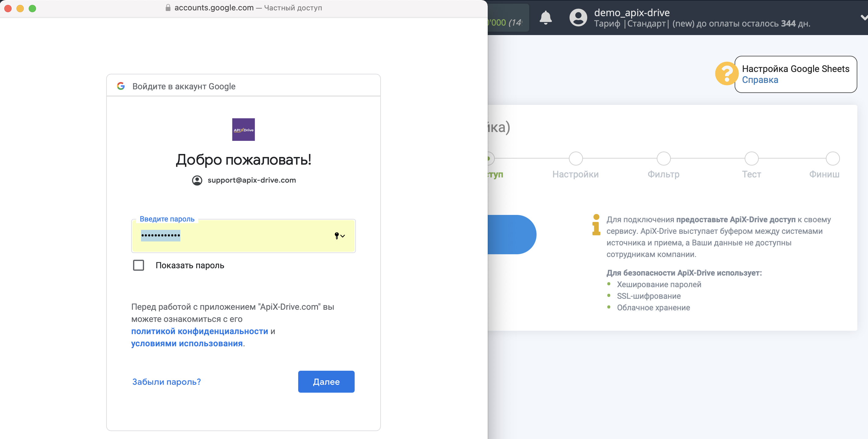Screen dimensions: 868x439
Task: Click the ApiX-Drive purple app logo
Action: (243, 130)
